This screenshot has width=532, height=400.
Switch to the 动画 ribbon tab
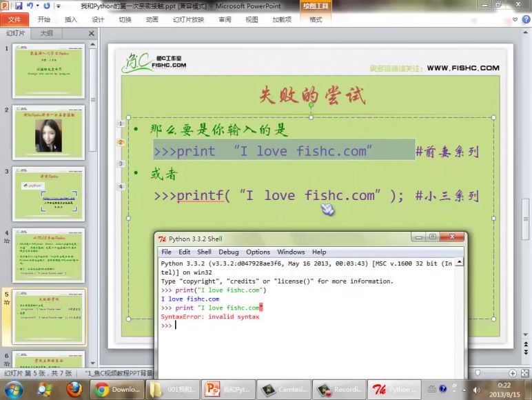pos(152,19)
